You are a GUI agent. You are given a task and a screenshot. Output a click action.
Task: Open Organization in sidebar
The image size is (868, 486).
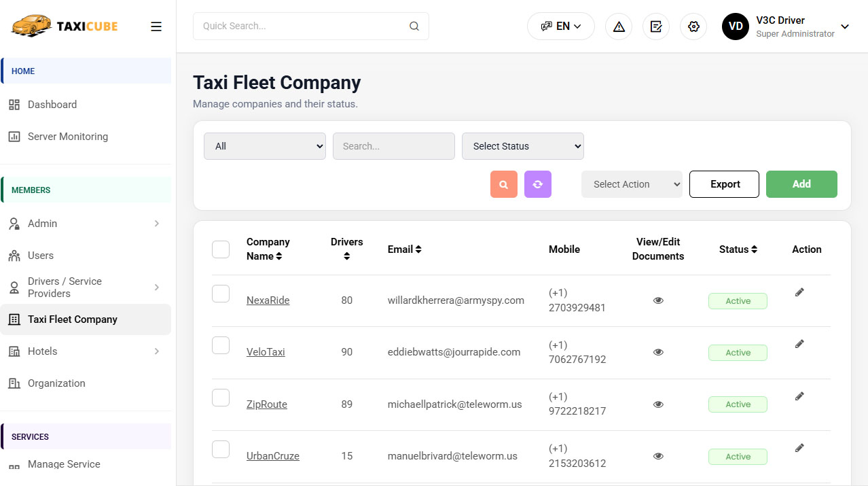[86, 383]
